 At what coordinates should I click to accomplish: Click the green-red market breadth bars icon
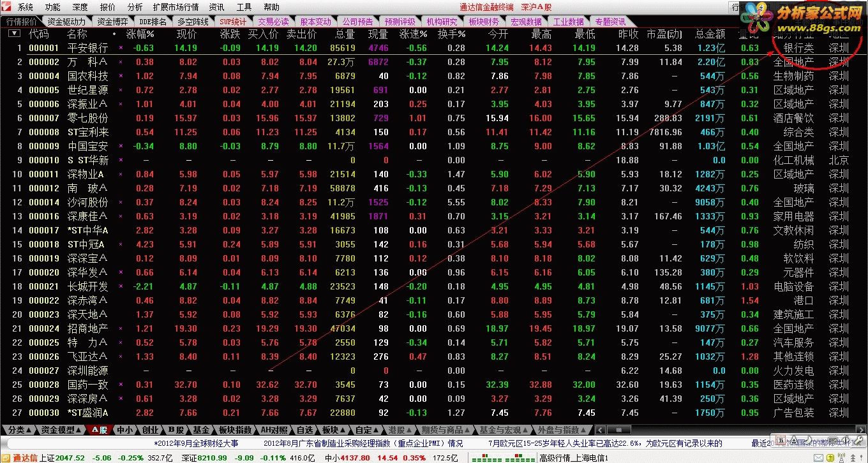[502, 457]
